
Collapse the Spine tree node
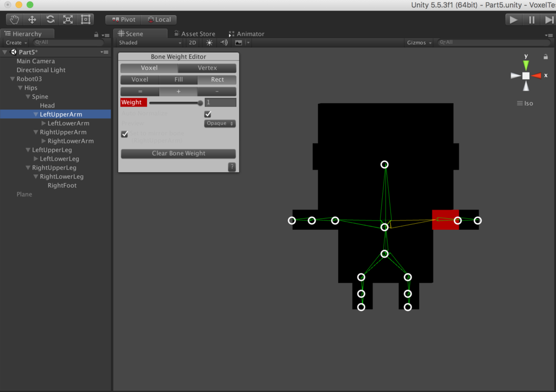(x=28, y=97)
